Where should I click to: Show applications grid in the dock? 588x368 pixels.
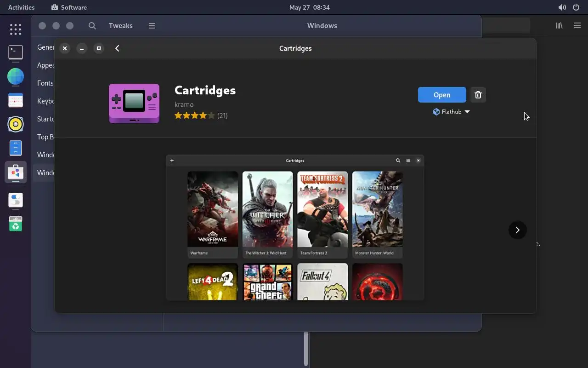click(16, 29)
